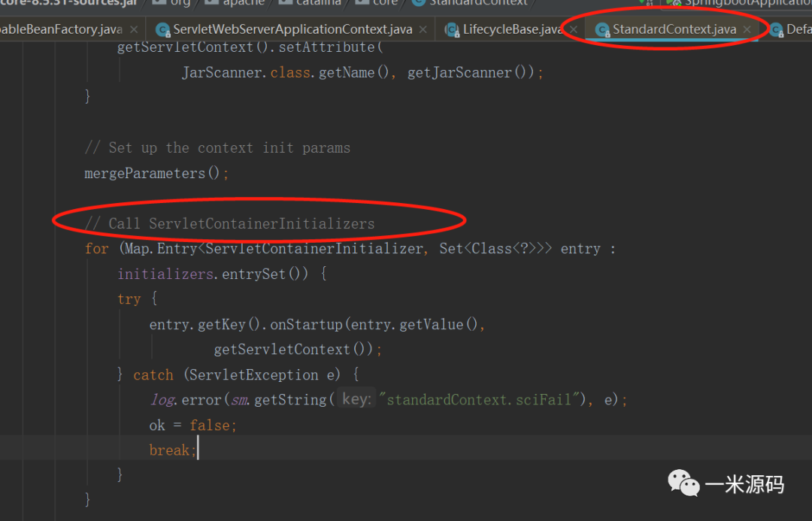812x521 pixels.
Task: Click the "Call ServletContainerInitializers" comment line
Action: [x=241, y=223]
